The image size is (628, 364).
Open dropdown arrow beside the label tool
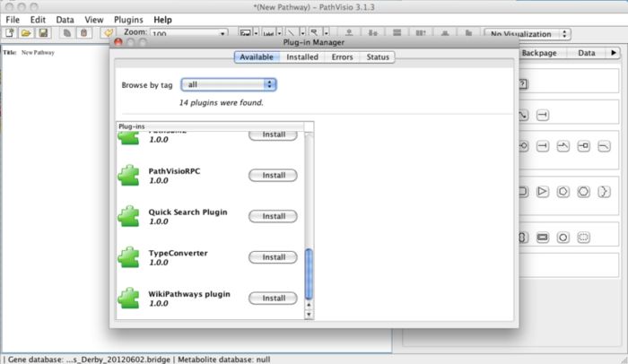click(x=279, y=33)
